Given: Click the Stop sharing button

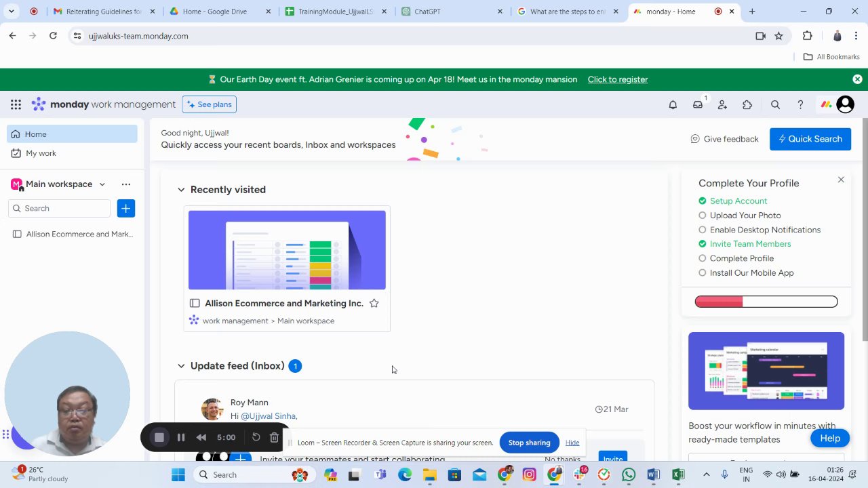Looking at the screenshot, I should point(529,443).
